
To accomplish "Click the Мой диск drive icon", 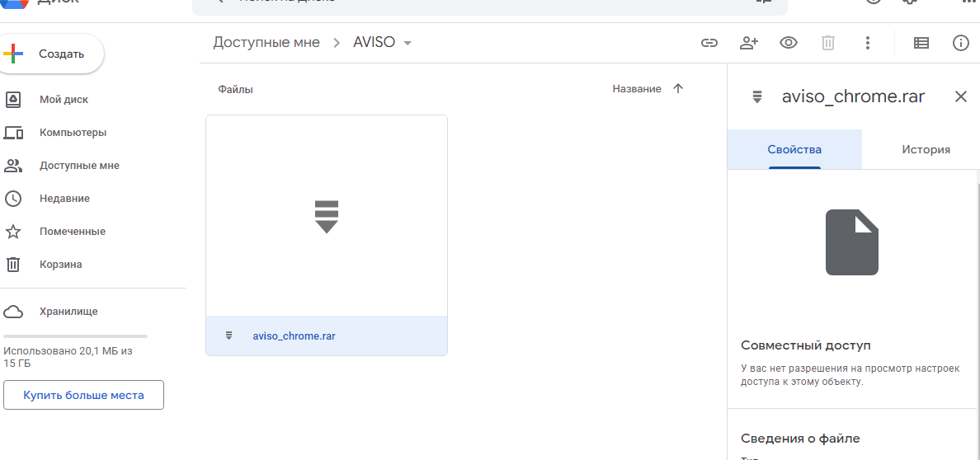I will coord(13,100).
